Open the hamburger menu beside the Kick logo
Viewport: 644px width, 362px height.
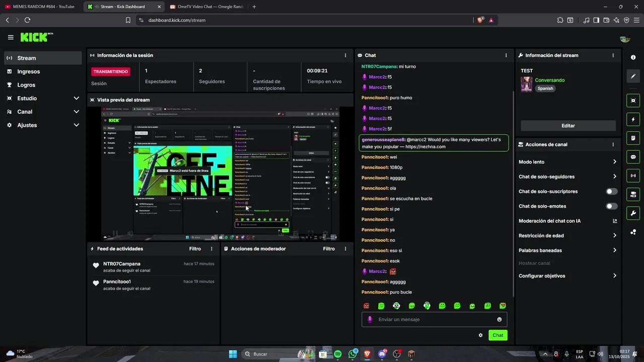coord(11,37)
